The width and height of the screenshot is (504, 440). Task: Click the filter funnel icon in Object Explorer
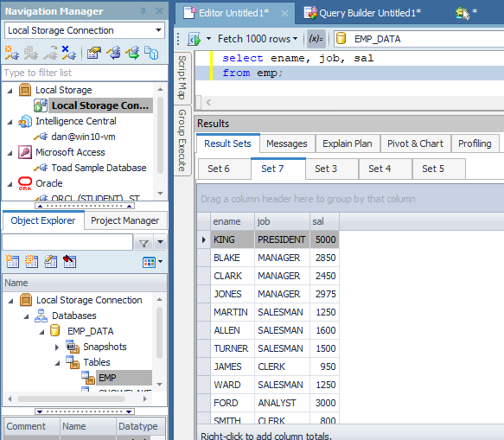tap(144, 243)
